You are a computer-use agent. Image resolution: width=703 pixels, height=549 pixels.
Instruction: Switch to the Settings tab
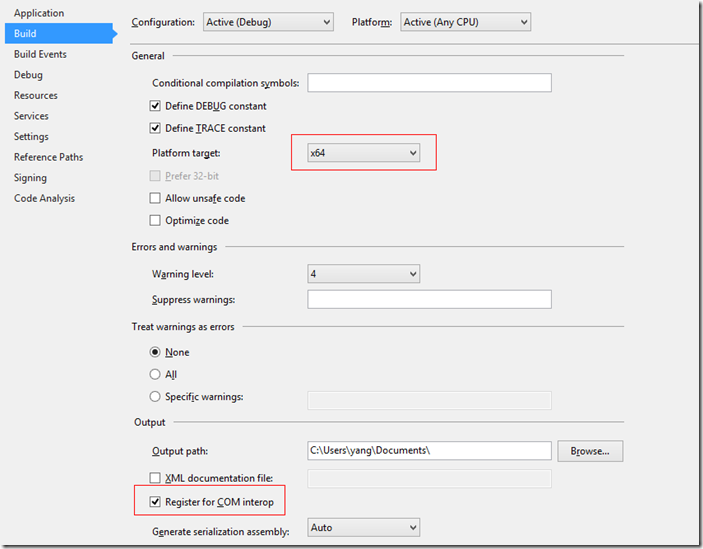pos(31,137)
